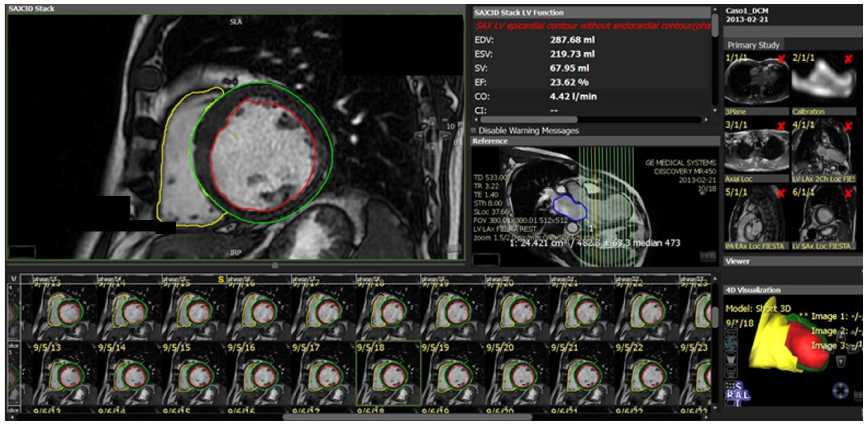Click red X on Axial Loc thumbnail
The height and width of the screenshot is (426, 868).
(781, 126)
